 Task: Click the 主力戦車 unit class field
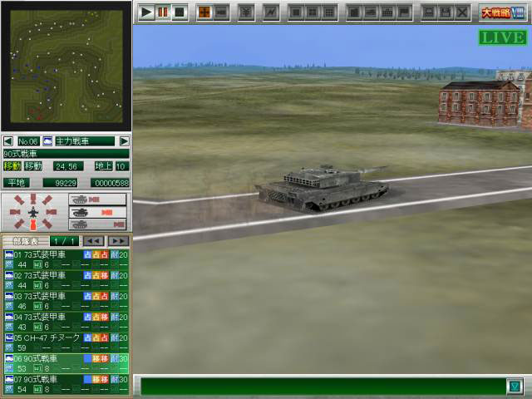85,141
